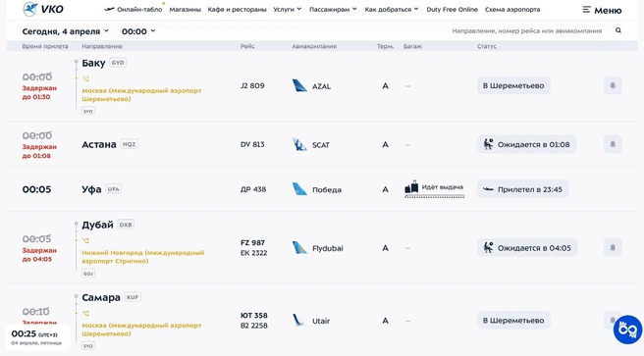The image size is (644, 356).
Task: Click the Победа airline logo
Action: tap(299, 189)
